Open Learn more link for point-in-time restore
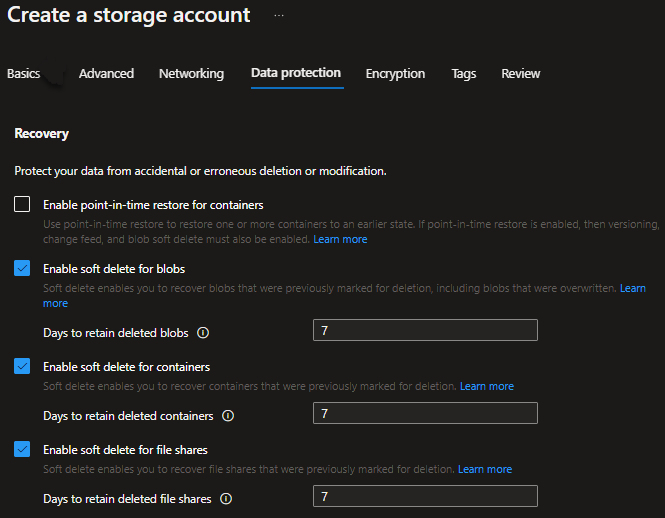The height and width of the screenshot is (518, 665). pos(340,240)
